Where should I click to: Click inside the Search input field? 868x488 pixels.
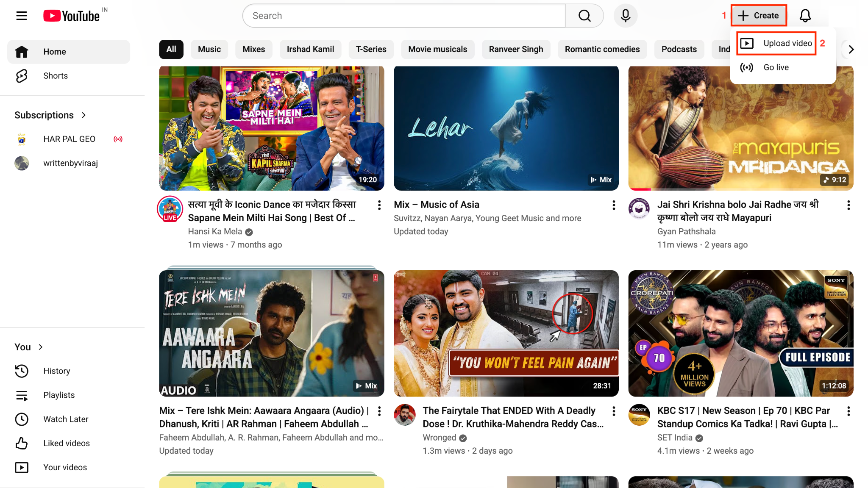pos(403,16)
